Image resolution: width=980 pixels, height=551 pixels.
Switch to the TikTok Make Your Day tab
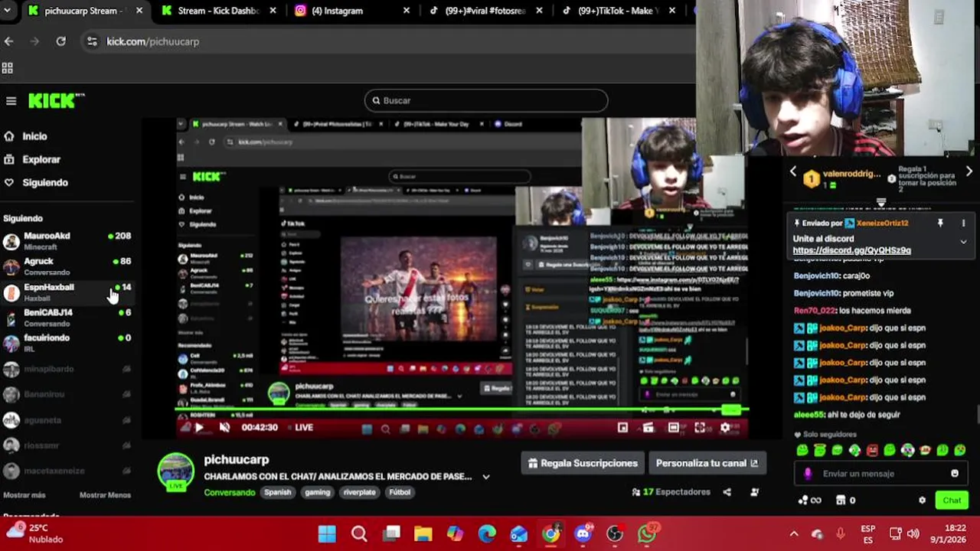tap(619, 11)
